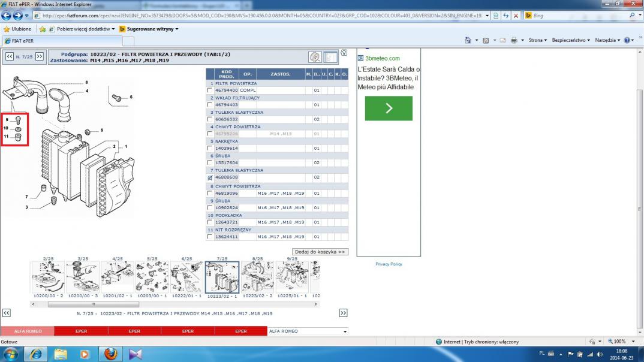Open the zoom level 100% dropdown
This screenshot has width=644, height=362.
[633, 342]
